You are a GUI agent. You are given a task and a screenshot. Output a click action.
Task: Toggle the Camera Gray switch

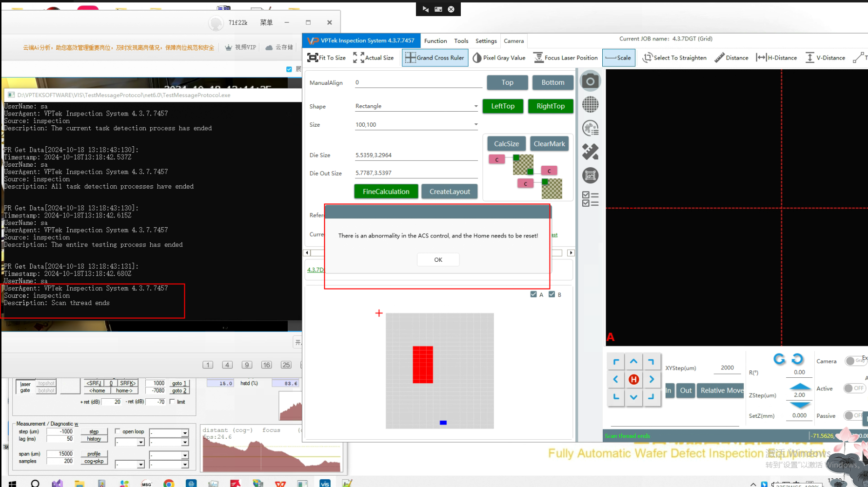coord(856,361)
